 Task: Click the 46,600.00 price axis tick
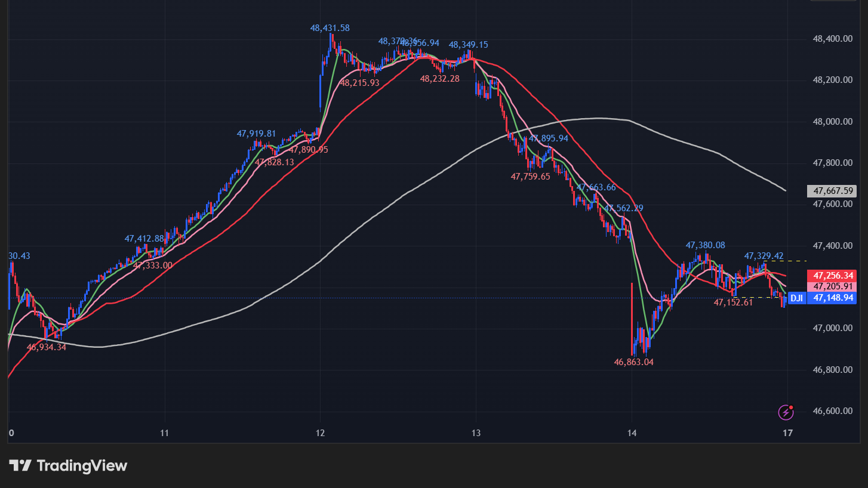coord(832,411)
